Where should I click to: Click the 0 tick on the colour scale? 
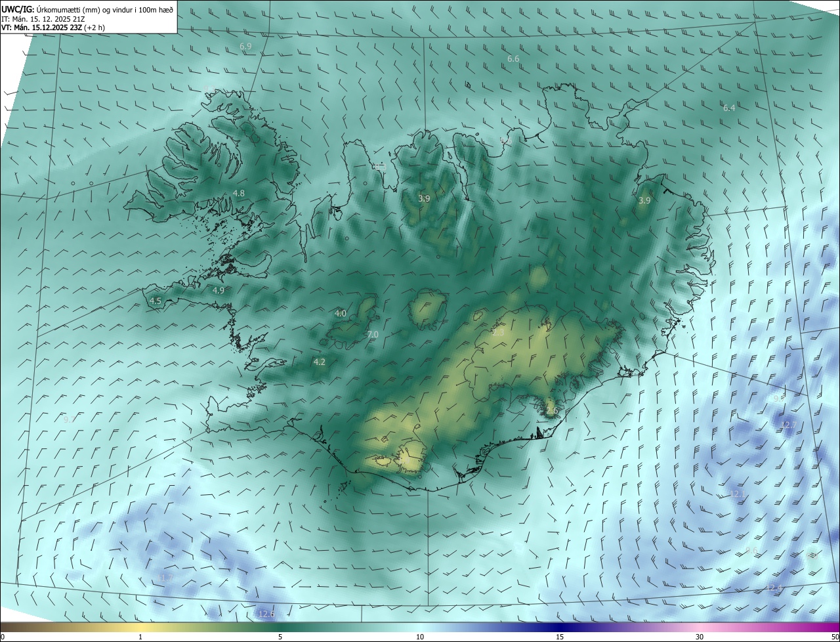[3, 637]
